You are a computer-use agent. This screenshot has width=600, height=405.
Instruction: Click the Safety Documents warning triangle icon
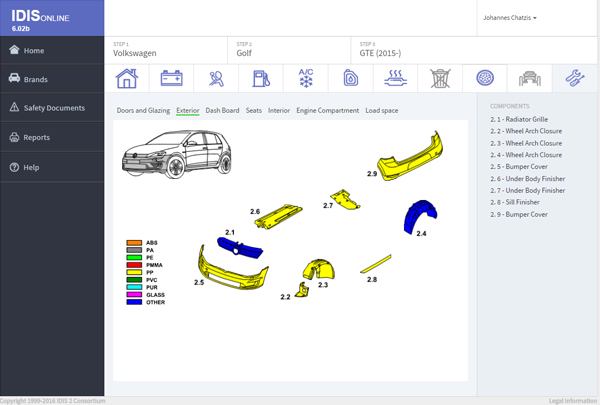tap(14, 107)
